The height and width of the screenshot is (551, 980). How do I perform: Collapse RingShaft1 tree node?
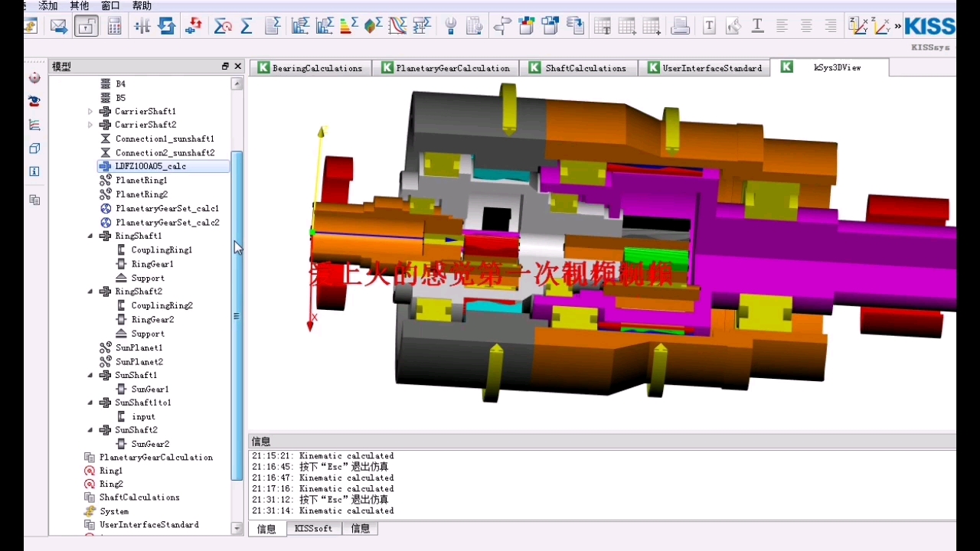point(90,236)
